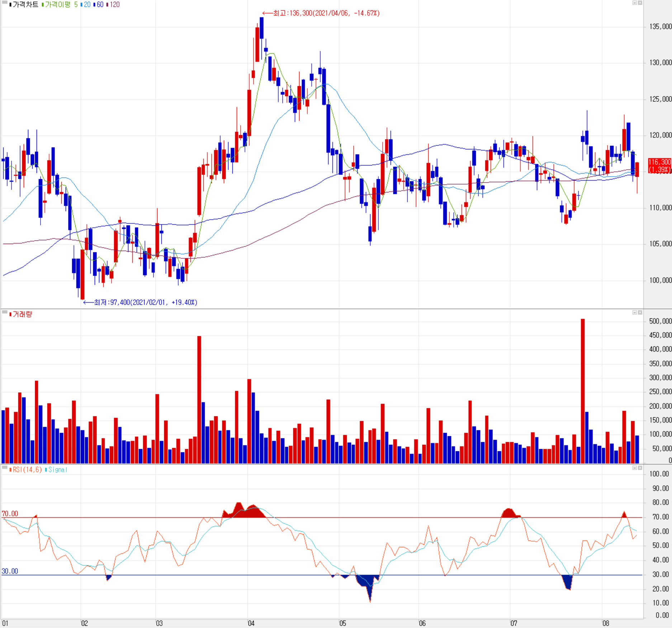Click the 110,000 price axis label

660,208
